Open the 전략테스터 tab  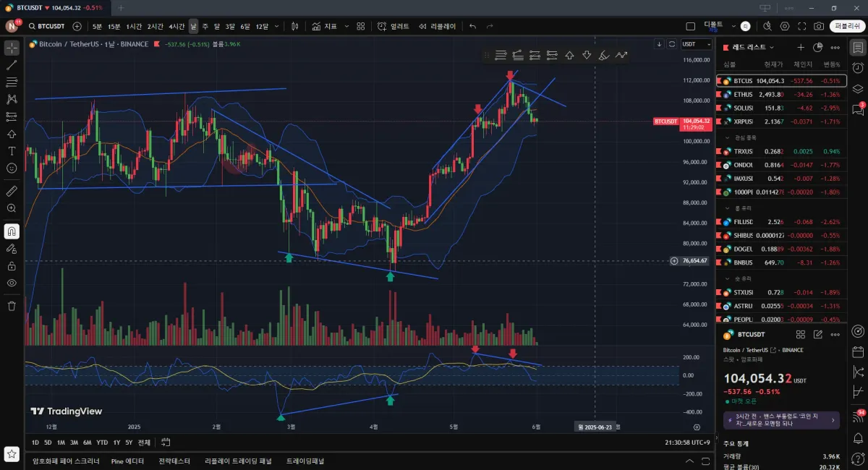[174, 461]
